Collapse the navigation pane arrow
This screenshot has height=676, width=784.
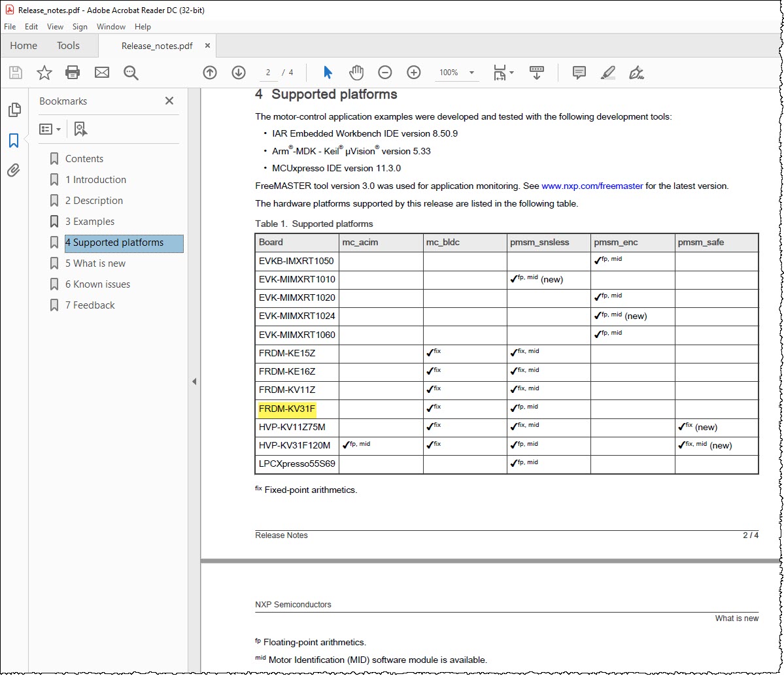pyautogui.click(x=194, y=382)
